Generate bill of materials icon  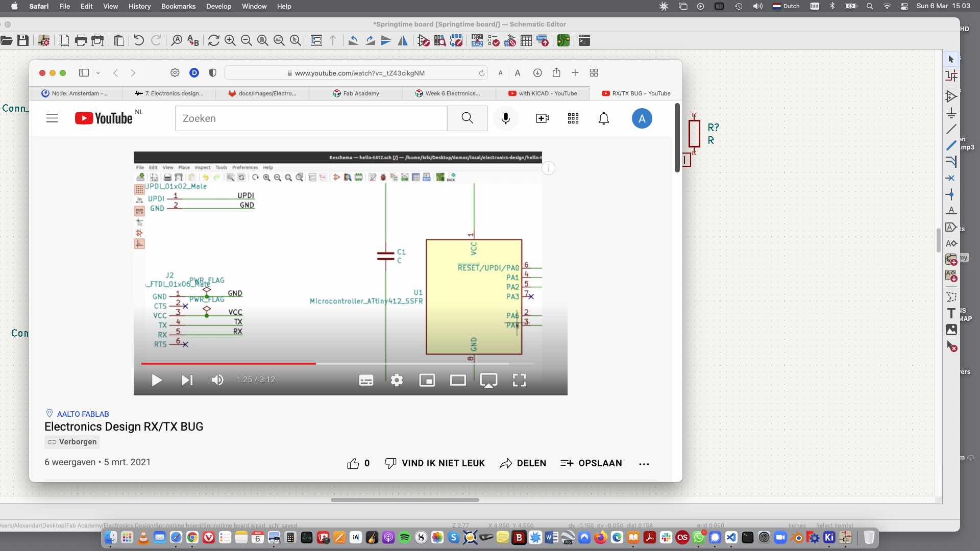543,40
